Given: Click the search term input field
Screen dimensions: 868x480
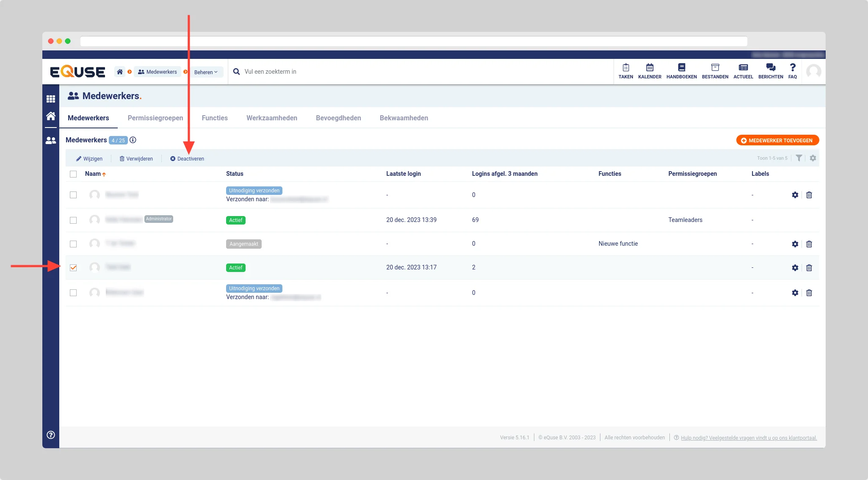Looking at the screenshot, I should point(270,72).
